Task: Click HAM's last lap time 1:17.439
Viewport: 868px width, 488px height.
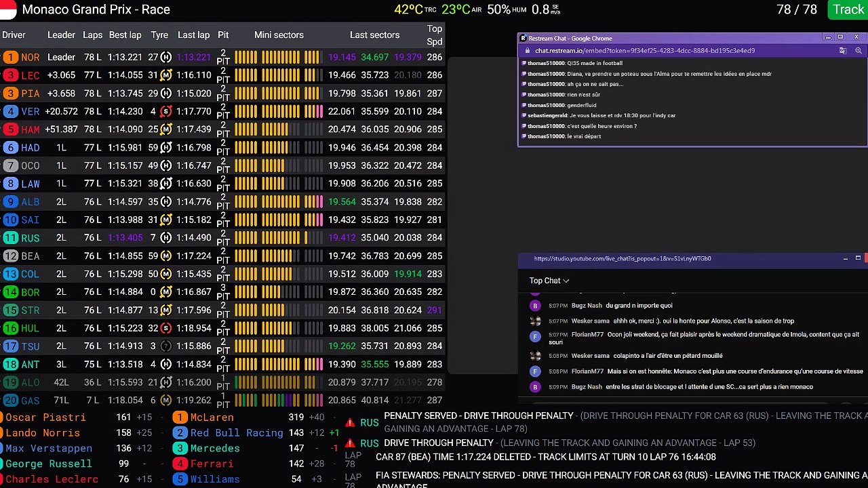Action: click(x=194, y=129)
